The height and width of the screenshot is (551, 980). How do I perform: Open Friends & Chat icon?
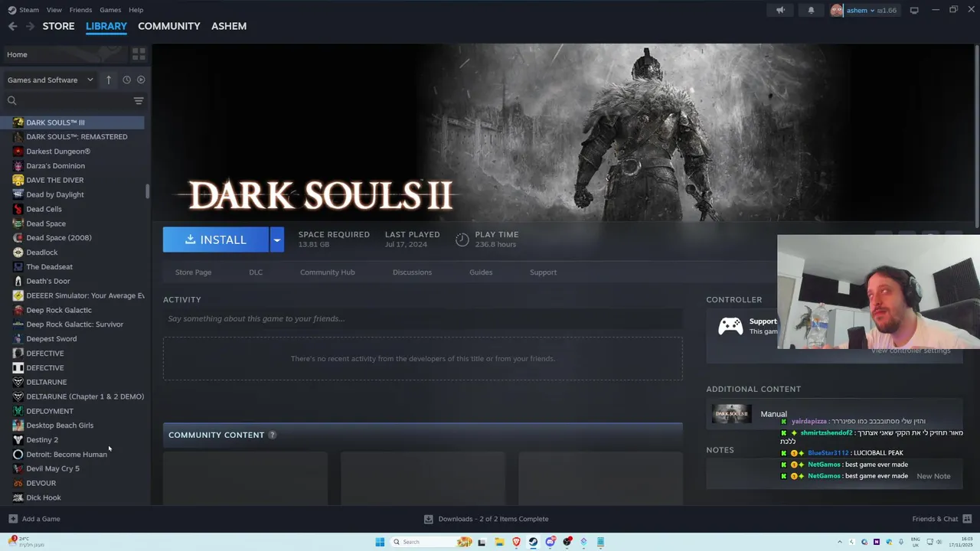pyautogui.click(x=967, y=519)
